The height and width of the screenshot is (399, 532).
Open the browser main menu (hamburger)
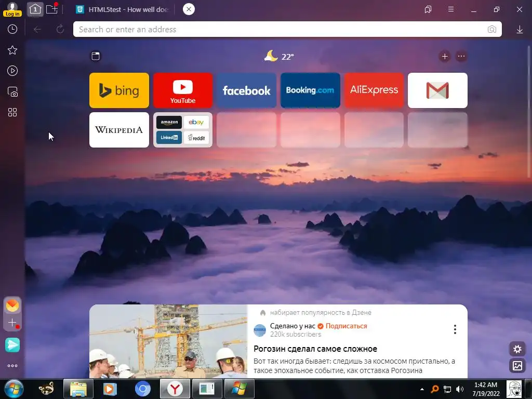tap(451, 9)
